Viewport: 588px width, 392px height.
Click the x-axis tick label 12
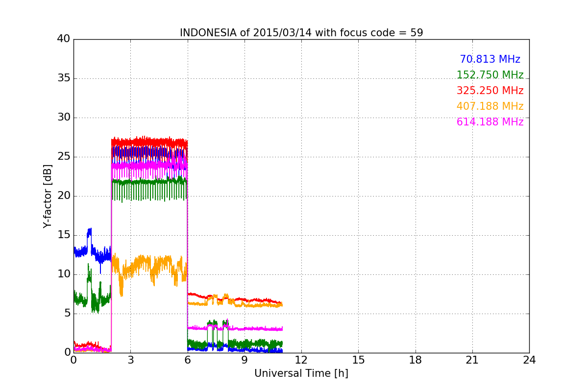pyautogui.click(x=301, y=360)
